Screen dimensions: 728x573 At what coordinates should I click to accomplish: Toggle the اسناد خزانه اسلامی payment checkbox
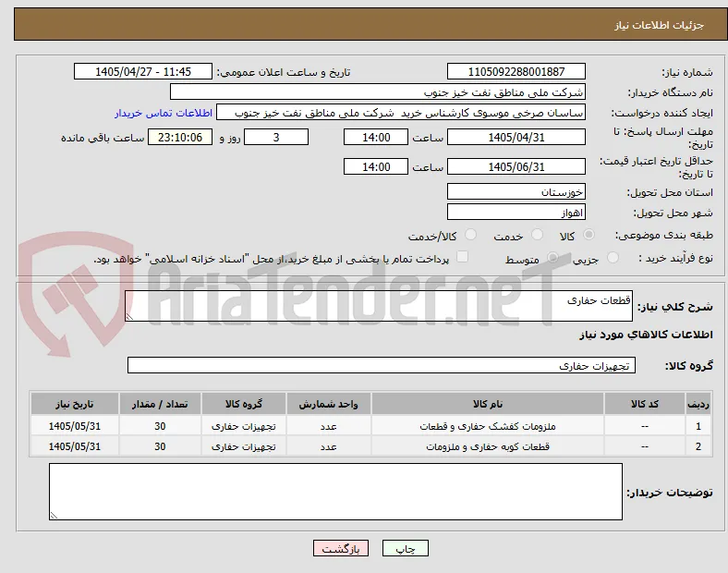click(463, 257)
